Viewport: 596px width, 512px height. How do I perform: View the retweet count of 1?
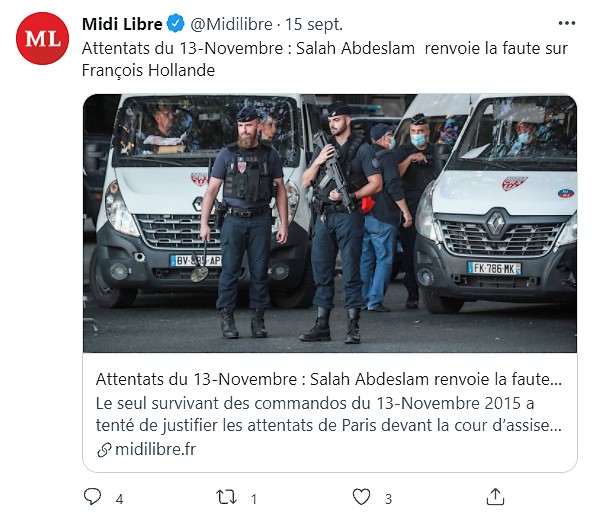tap(254, 499)
